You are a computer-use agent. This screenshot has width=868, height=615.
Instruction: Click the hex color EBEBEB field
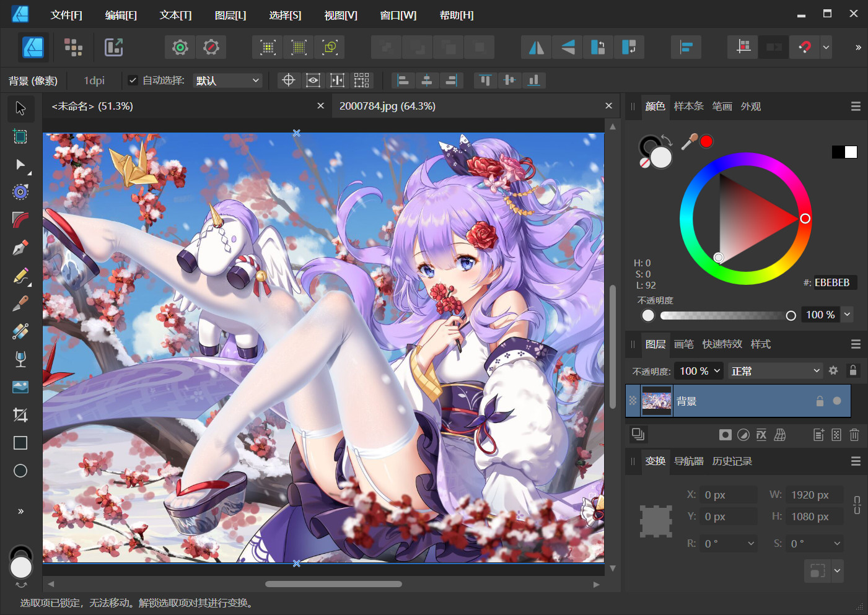pyautogui.click(x=835, y=282)
